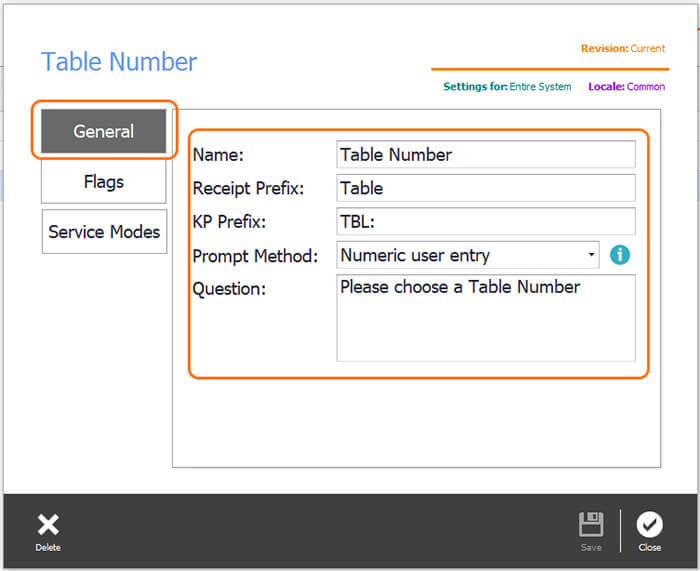Focus the Receipt Prefix text box

click(485, 188)
